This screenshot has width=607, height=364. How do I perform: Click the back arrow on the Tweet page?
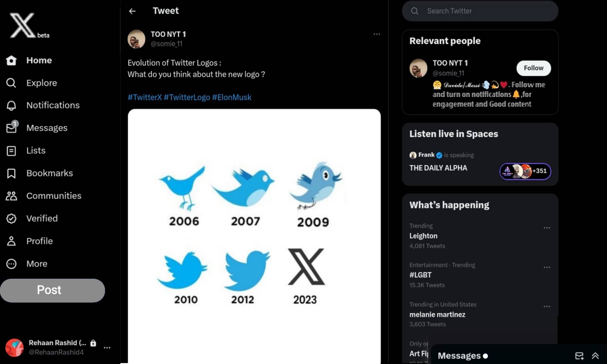(x=132, y=11)
